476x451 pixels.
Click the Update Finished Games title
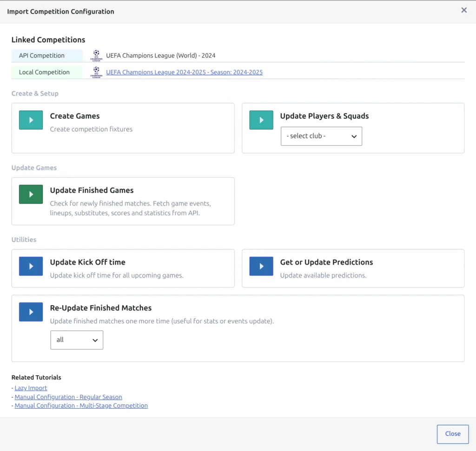tap(92, 190)
